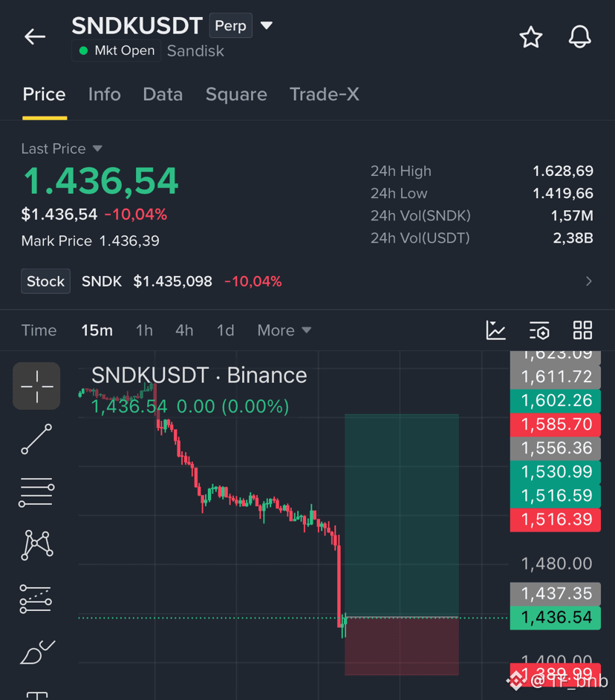Open the Trade-X tab
This screenshot has height=700, width=615.
pos(325,94)
